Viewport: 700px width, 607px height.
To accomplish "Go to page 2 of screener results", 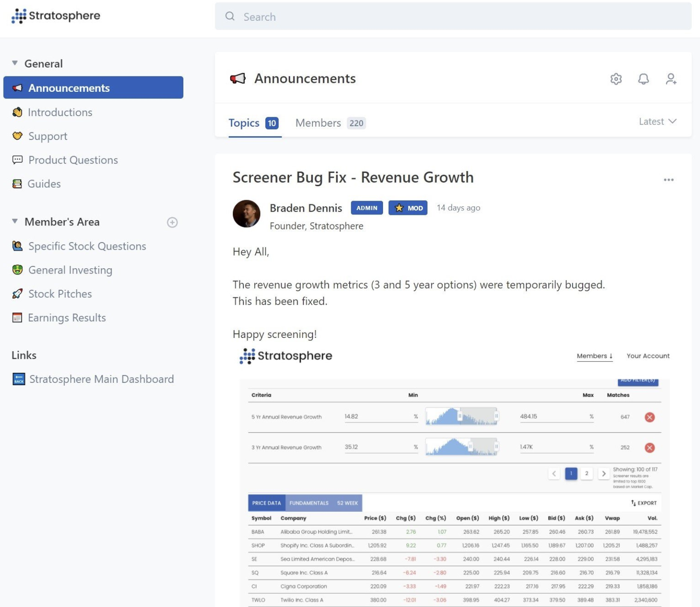I will coord(587,474).
